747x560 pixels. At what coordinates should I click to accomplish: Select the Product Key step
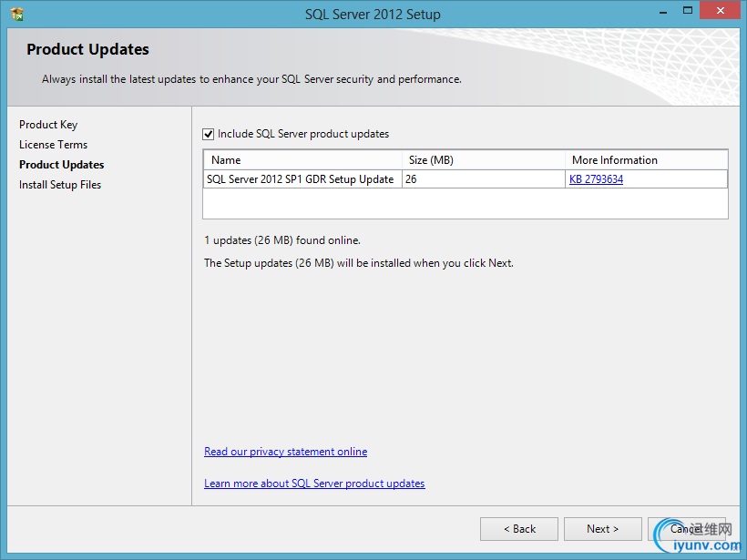(x=48, y=125)
